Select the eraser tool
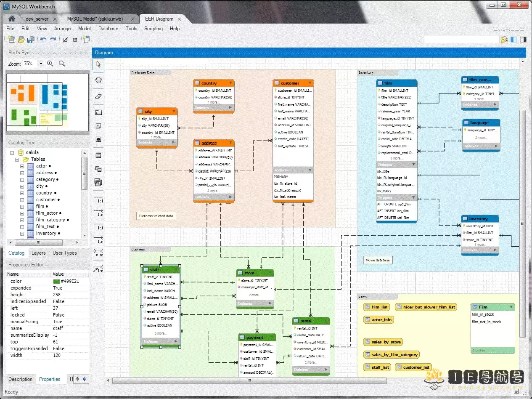 coord(98,96)
